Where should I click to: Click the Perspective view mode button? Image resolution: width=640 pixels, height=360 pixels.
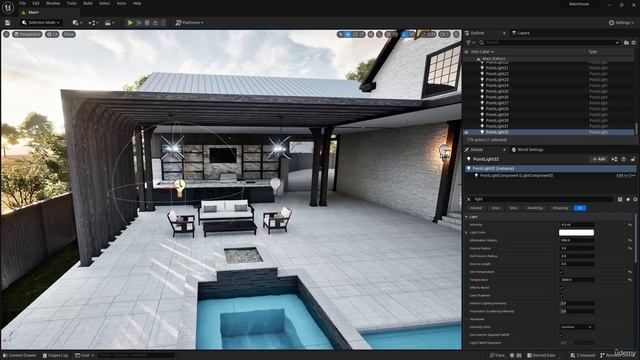point(28,34)
